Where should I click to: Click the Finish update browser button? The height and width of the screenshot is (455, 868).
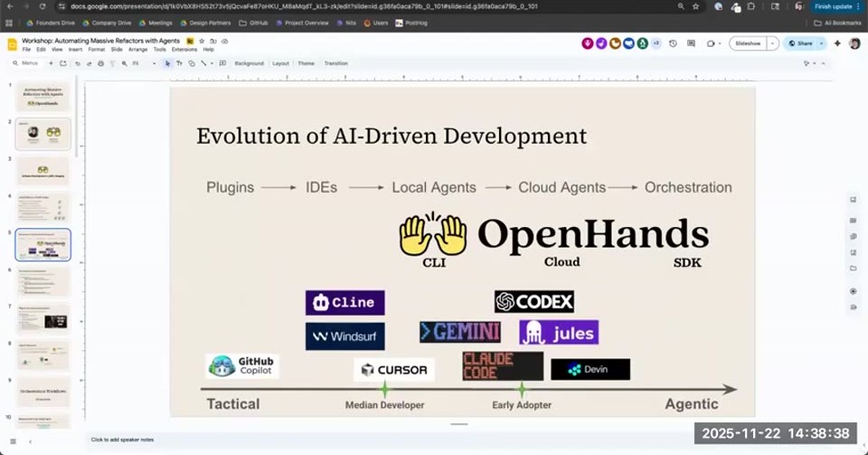pos(835,6)
